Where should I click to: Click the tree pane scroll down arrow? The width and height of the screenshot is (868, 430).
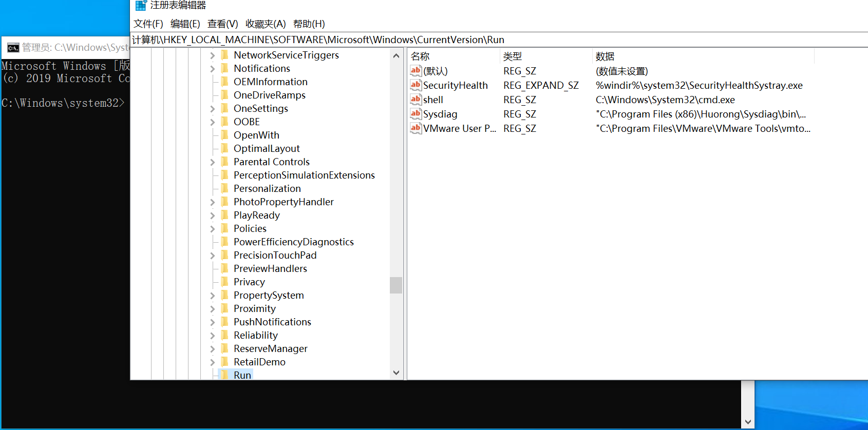click(x=396, y=373)
